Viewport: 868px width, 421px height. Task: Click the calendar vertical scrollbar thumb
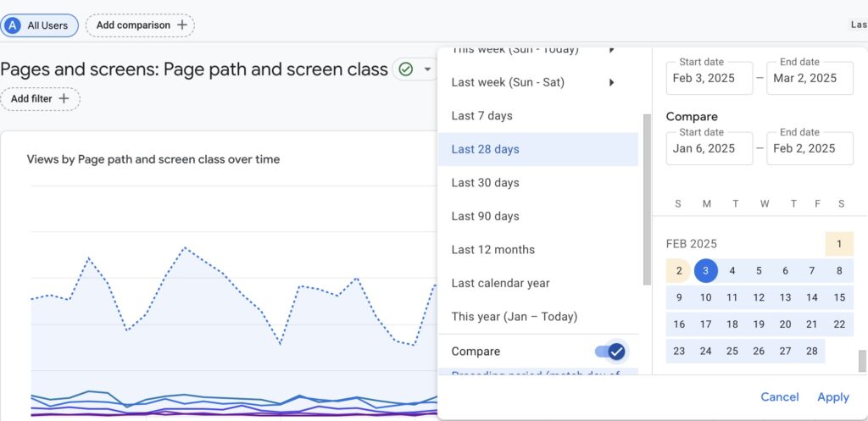862,361
